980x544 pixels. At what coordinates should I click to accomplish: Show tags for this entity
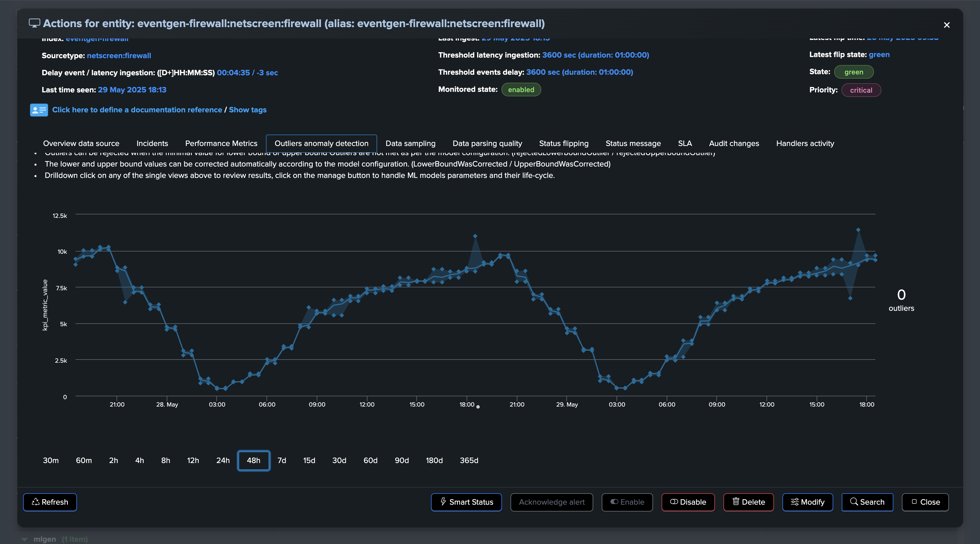pyautogui.click(x=247, y=110)
